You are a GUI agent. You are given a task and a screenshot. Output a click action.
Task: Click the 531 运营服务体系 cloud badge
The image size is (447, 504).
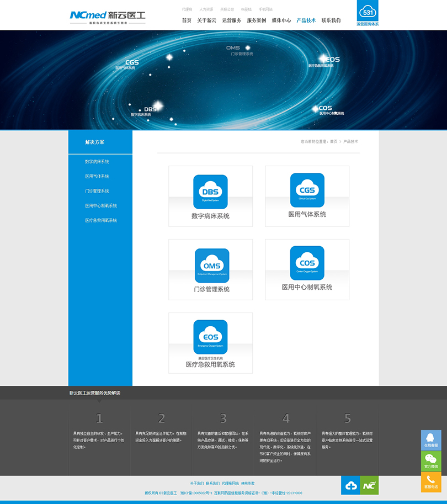[367, 13]
